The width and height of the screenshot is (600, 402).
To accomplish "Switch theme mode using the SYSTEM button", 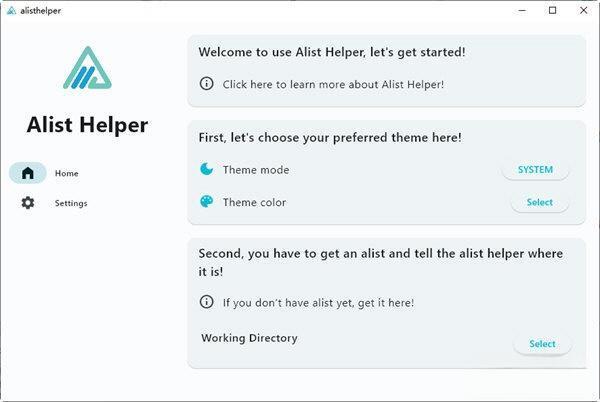I will tap(535, 170).
